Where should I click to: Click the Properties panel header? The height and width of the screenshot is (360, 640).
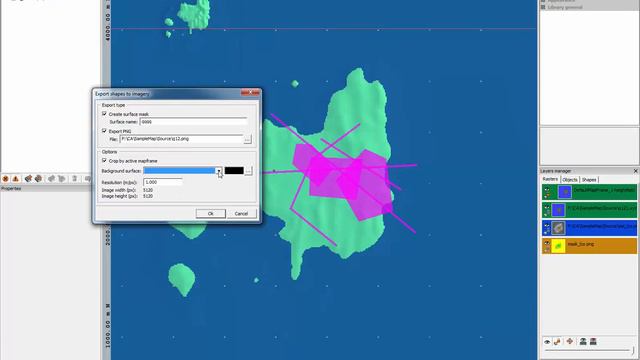coord(46,189)
